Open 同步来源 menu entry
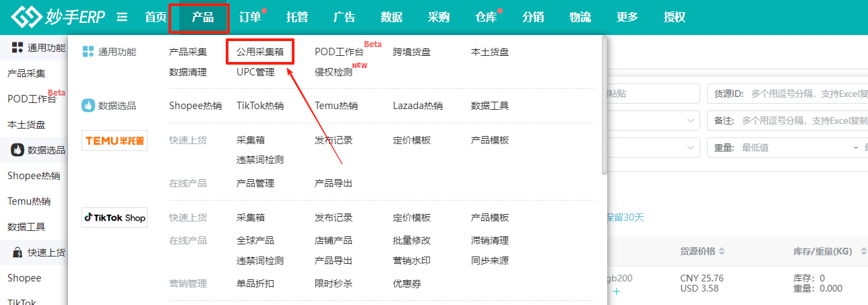Viewport: 868px width, 305px height. pos(490,261)
